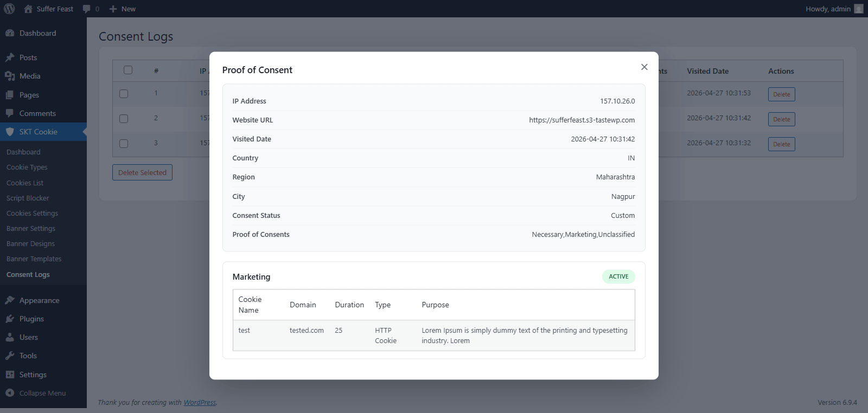
Task: Click the Collapse Menu arrow icon
Action: click(x=10, y=393)
